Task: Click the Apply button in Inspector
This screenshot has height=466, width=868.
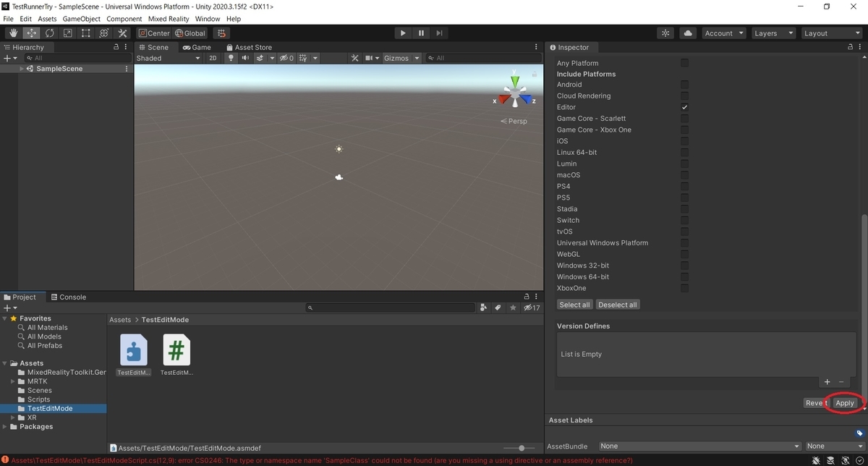Action: pos(844,403)
